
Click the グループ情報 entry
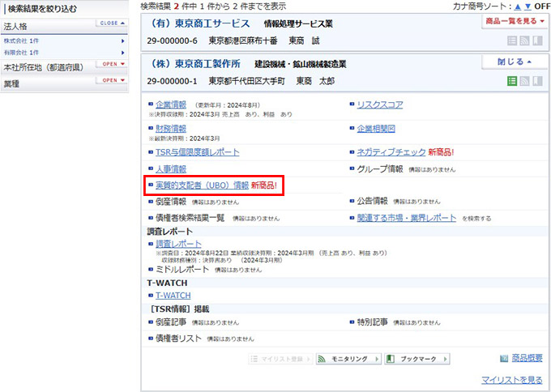[380, 169]
